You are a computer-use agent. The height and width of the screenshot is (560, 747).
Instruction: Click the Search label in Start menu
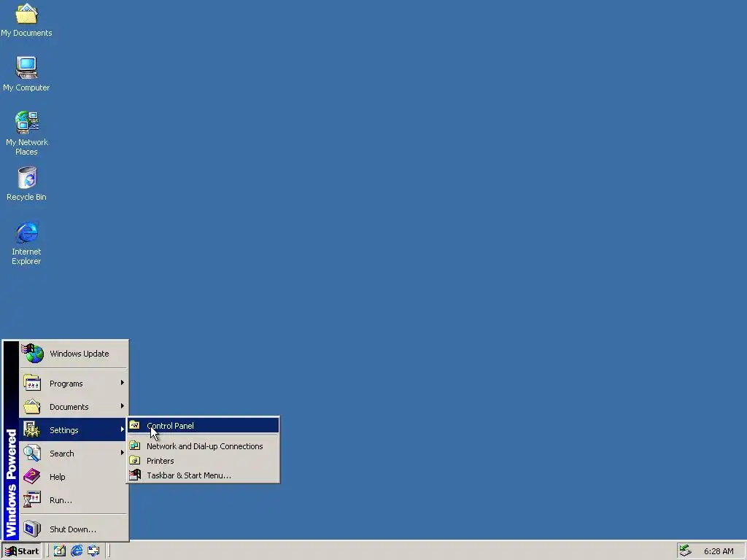pyautogui.click(x=62, y=454)
